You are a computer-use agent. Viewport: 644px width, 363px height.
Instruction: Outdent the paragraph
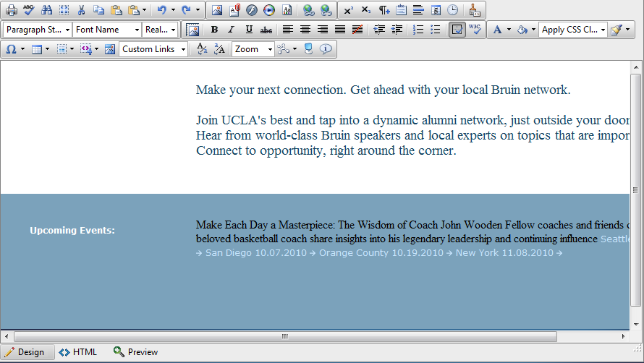(x=397, y=30)
